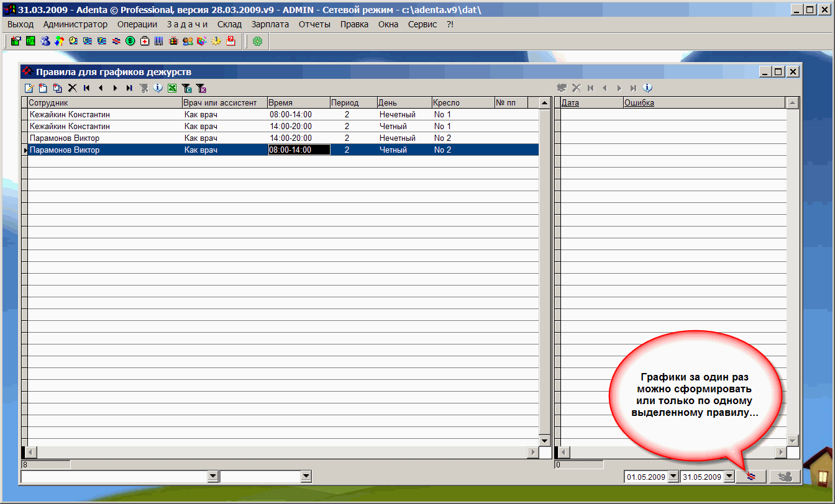Click the dollar sign icon in main toolbar
835x504 pixels.
[x=130, y=42]
